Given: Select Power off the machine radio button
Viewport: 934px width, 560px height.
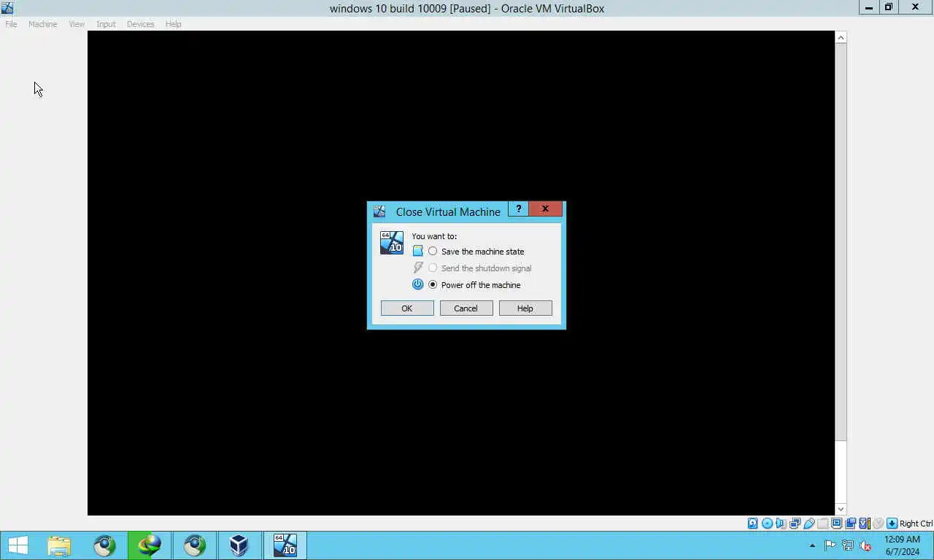Looking at the screenshot, I should 433,284.
